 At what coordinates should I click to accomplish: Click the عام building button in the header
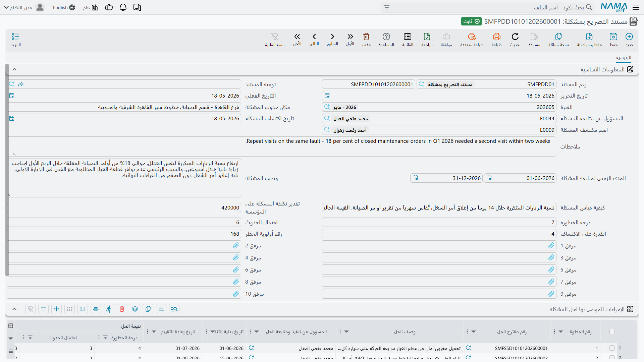tap(91, 7)
